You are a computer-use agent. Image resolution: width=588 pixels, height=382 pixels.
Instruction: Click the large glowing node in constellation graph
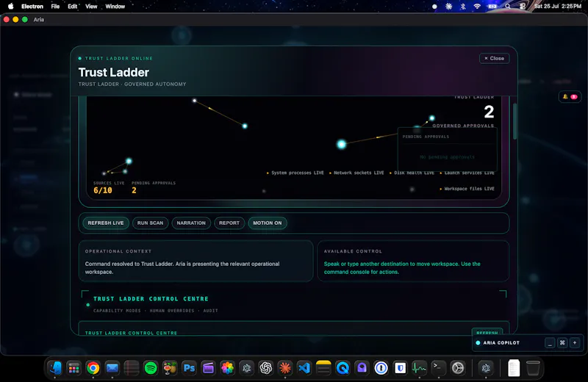pyautogui.click(x=341, y=144)
